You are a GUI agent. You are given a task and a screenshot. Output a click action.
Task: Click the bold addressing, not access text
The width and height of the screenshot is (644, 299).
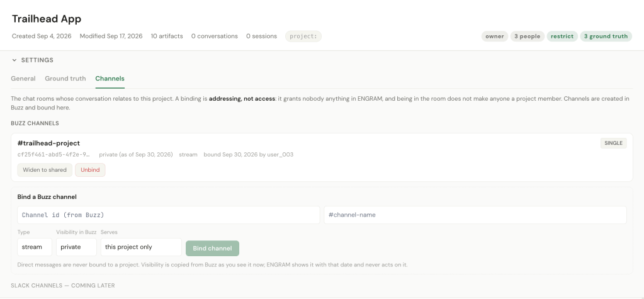click(x=242, y=99)
